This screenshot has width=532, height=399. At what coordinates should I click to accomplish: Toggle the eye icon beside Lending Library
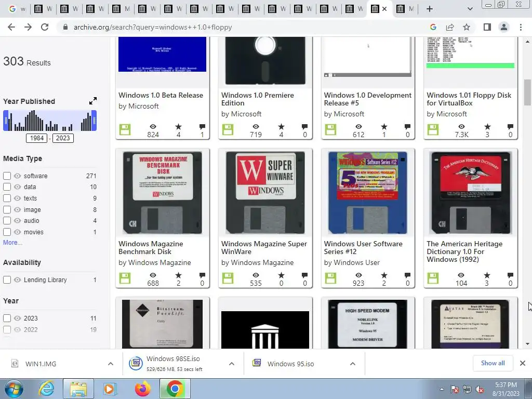(x=17, y=280)
